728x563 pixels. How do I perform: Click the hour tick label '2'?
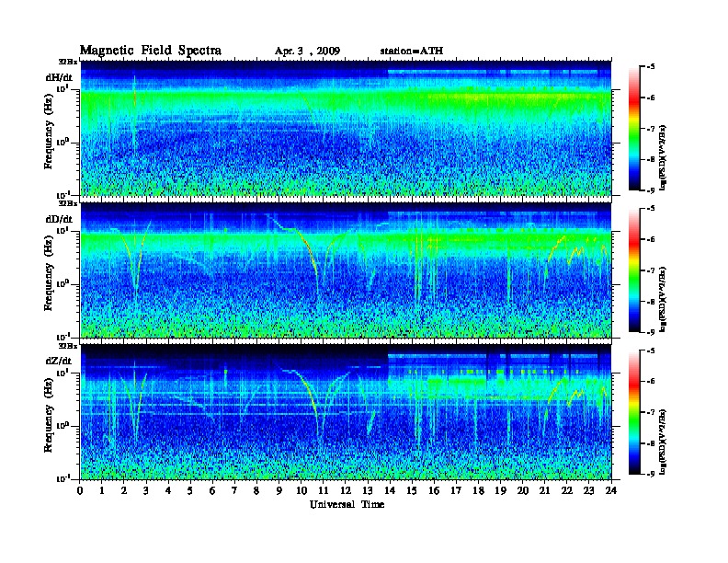pyautogui.click(x=124, y=491)
